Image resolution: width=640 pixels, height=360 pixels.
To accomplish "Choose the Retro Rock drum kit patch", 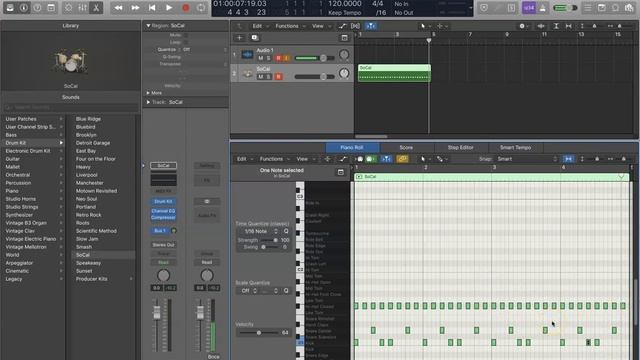I will click(x=89, y=215).
